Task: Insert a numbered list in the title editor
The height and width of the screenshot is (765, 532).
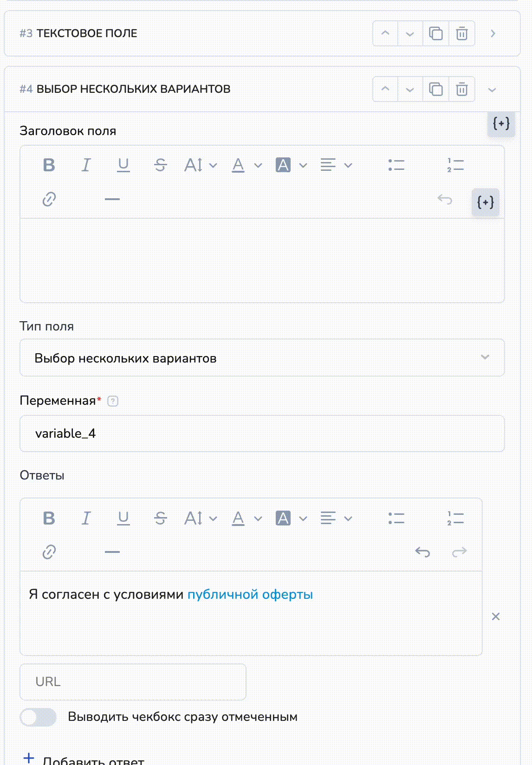Action: pos(455,165)
